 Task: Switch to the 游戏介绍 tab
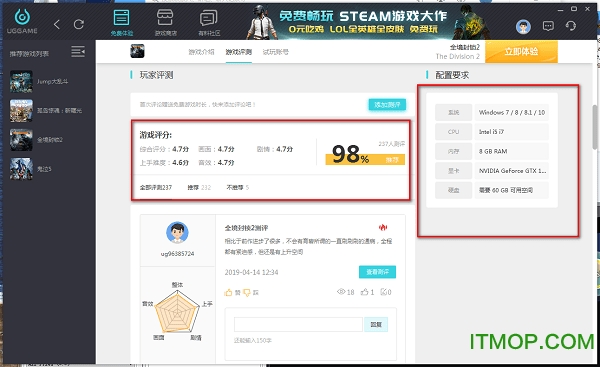201,52
